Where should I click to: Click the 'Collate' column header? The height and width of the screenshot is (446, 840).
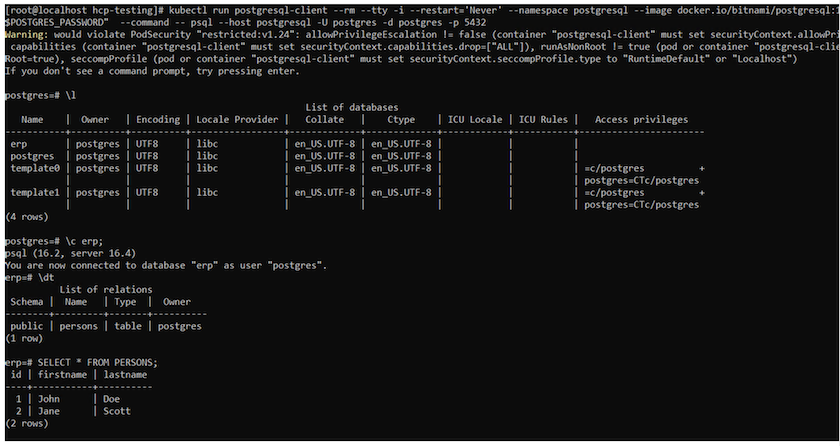325,120
